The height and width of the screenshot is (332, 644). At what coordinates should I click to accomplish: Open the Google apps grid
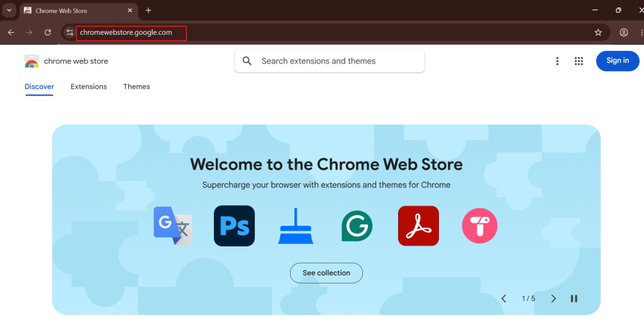click(579, 61)
